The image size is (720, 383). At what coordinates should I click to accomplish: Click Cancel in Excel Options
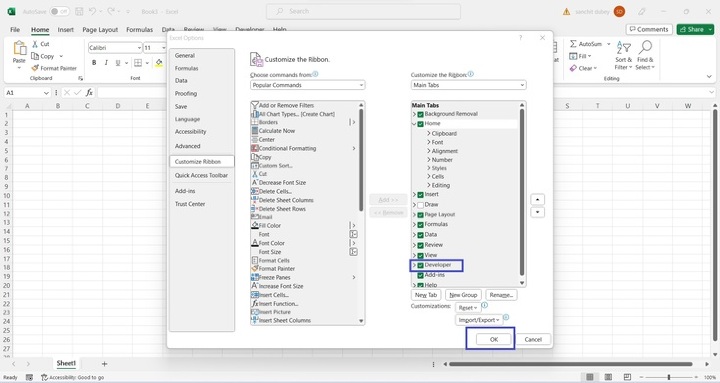(533, 339)
